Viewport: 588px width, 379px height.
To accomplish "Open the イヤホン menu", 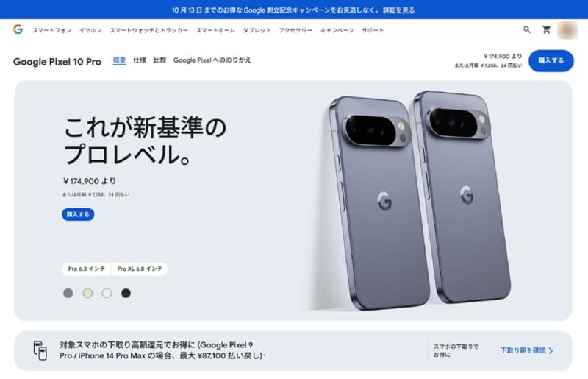I will pyautogui.click(x=90, y=30).
